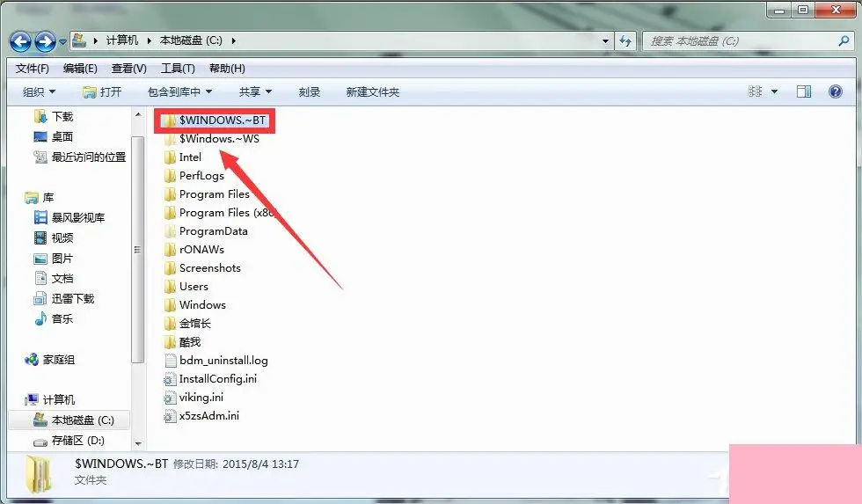Expand the 共享 dropdown
The width and height of the screenshot is (862, 504).
256,91
